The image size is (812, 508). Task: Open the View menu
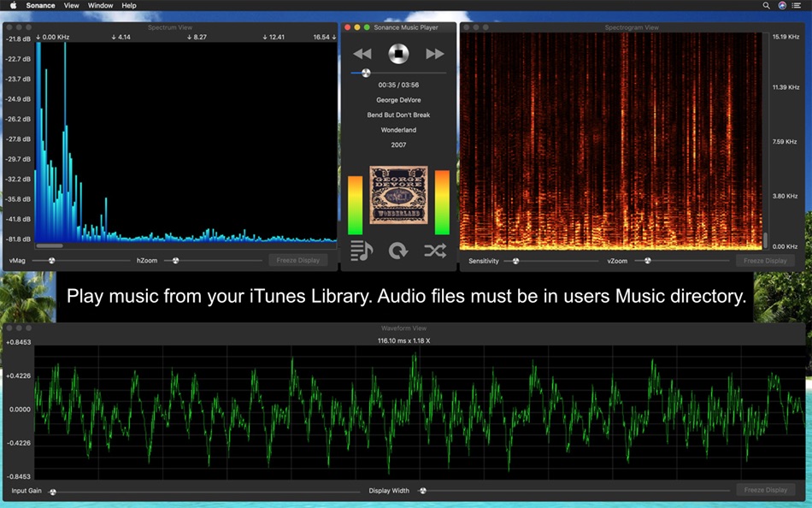[72, 6]
